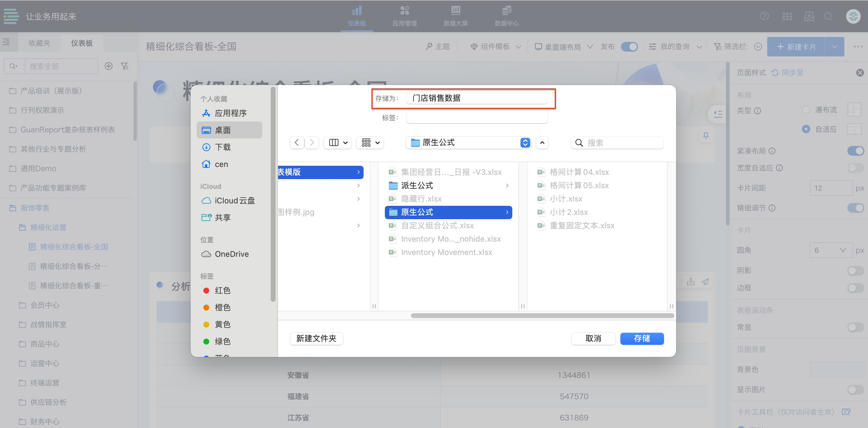Select 下载 in the save dialog sidebar
The width and height of the screenshot is (868, 428).
tap(229, 147)
